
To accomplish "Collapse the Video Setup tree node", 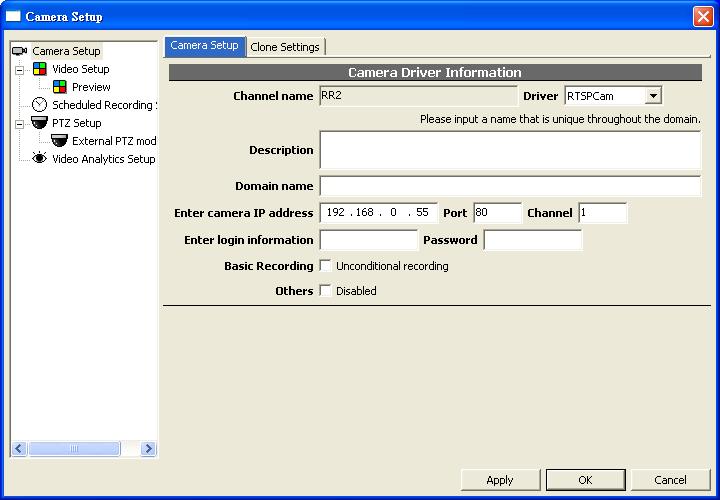I will pyautogui.click(x=19, y=70).
